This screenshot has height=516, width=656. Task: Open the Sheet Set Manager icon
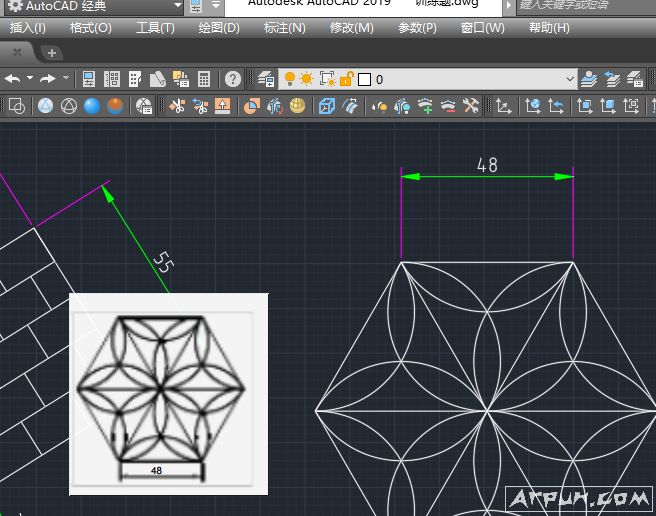158,79
